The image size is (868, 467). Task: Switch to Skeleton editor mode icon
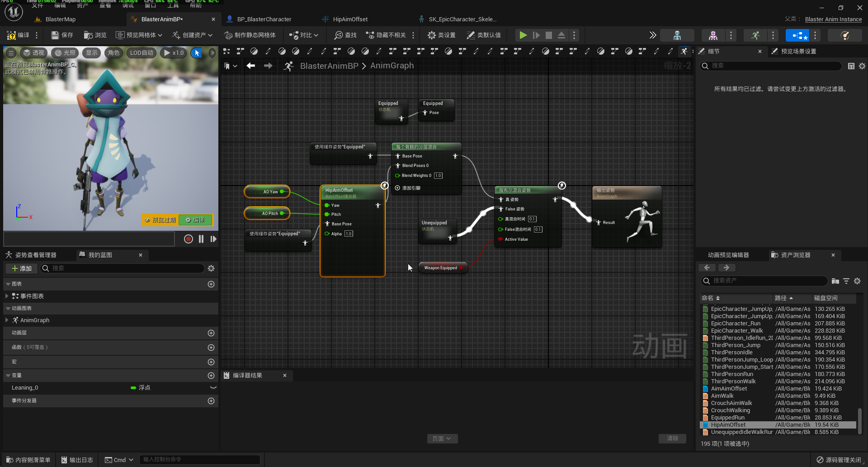tap(677, 35)
